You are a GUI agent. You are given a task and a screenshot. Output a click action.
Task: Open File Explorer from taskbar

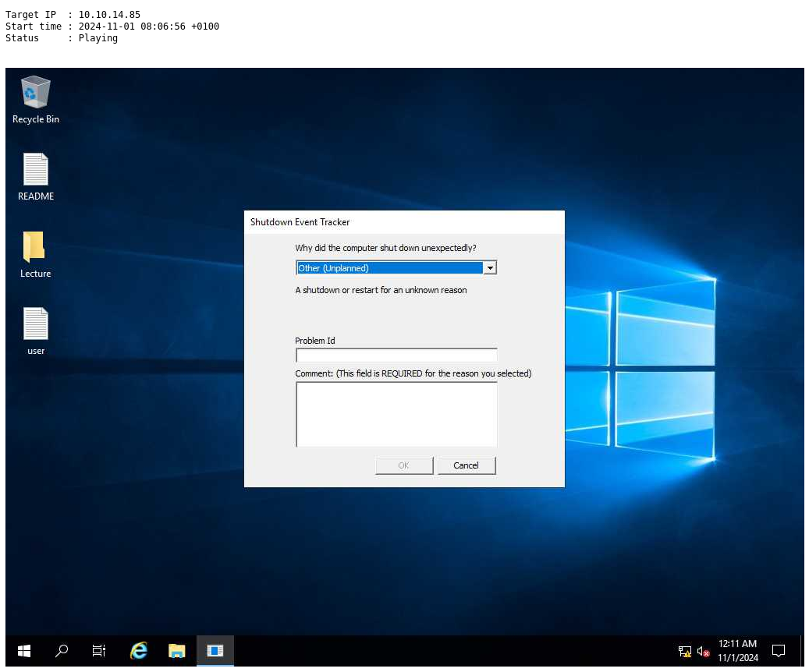176,651
